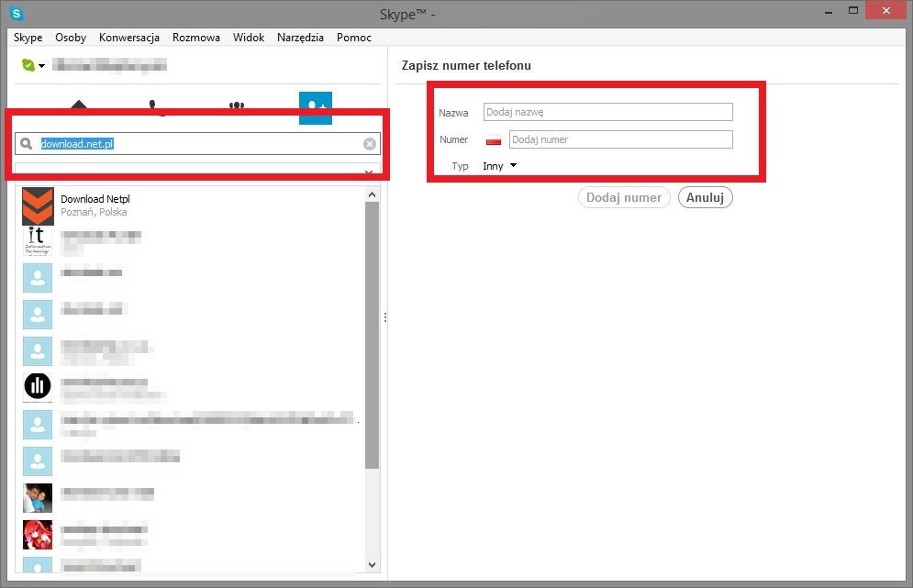Click the search field containing download.net.pl

tap(198, 144)
